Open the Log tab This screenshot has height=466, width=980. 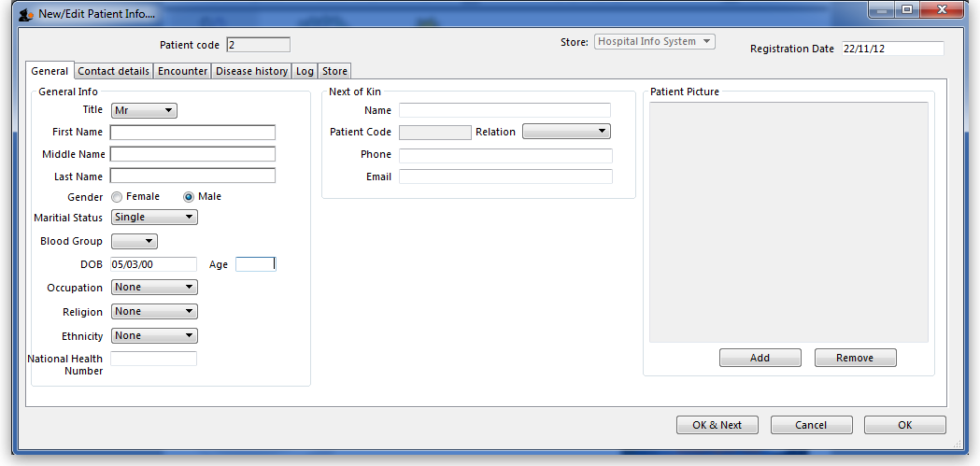[305, 71]
